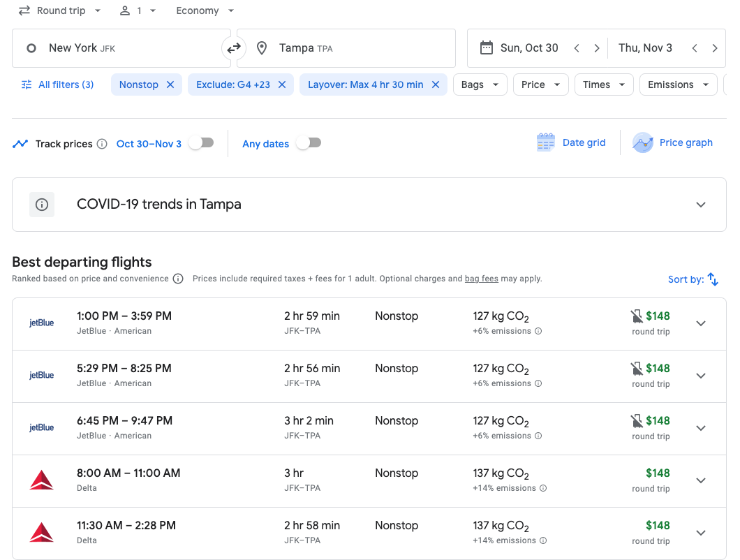Open the Date grid view

point(571,142)
